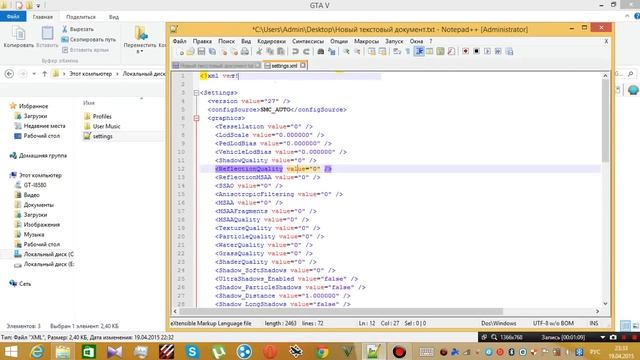Image resolution: width=640 pixels, height=360 pixels.
Task: Open Google Chrome from the taskbar
Action: click(322, 351)
